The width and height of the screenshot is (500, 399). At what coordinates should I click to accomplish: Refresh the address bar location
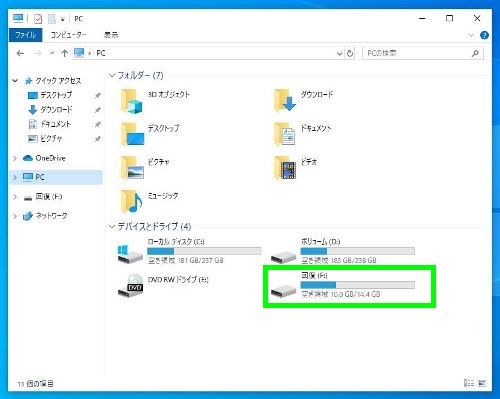(x=350, y=53)
